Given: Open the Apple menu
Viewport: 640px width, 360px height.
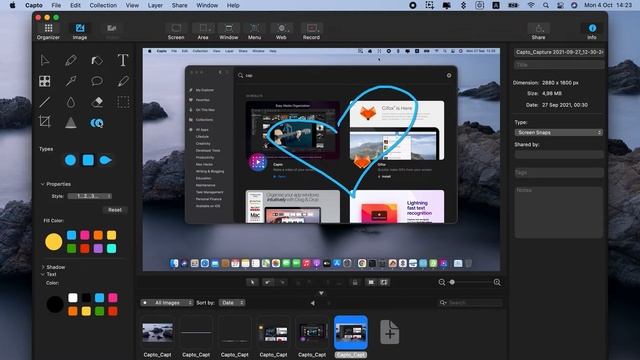Looking at the screenshot, I should 12,5.
